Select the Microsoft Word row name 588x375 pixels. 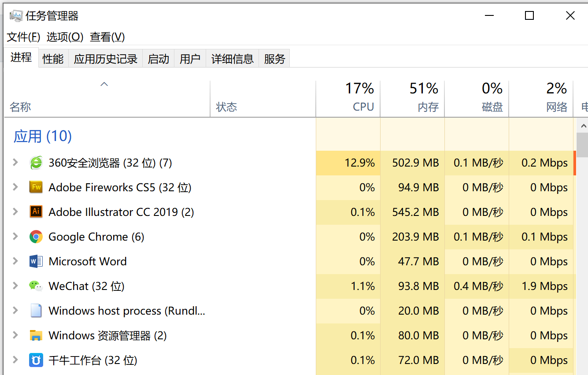point(88,261)
